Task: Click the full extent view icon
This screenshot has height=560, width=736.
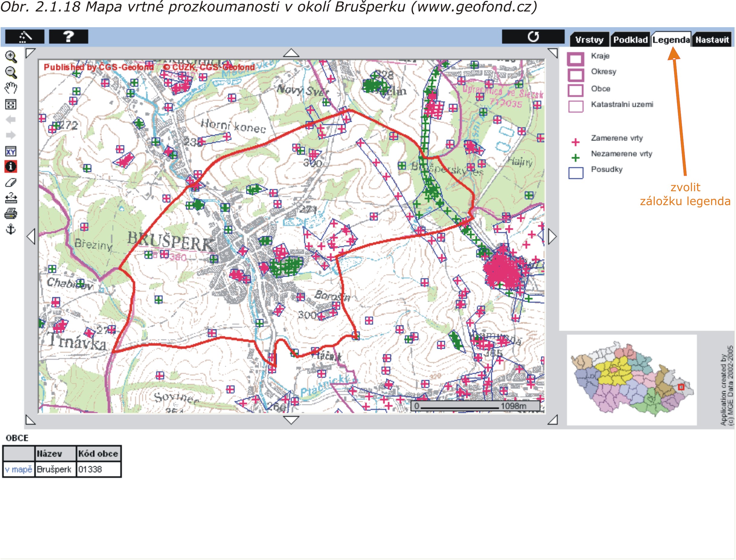Action: (x=11, y=104)
